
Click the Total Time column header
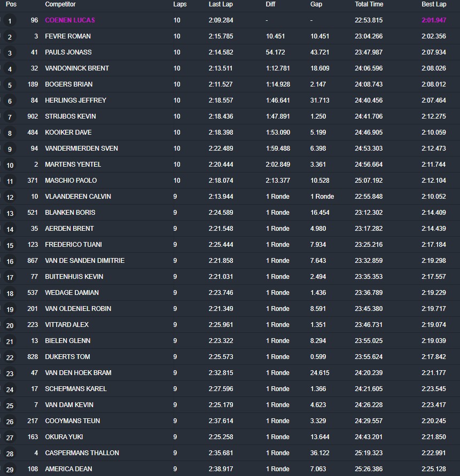pos(369,4)
